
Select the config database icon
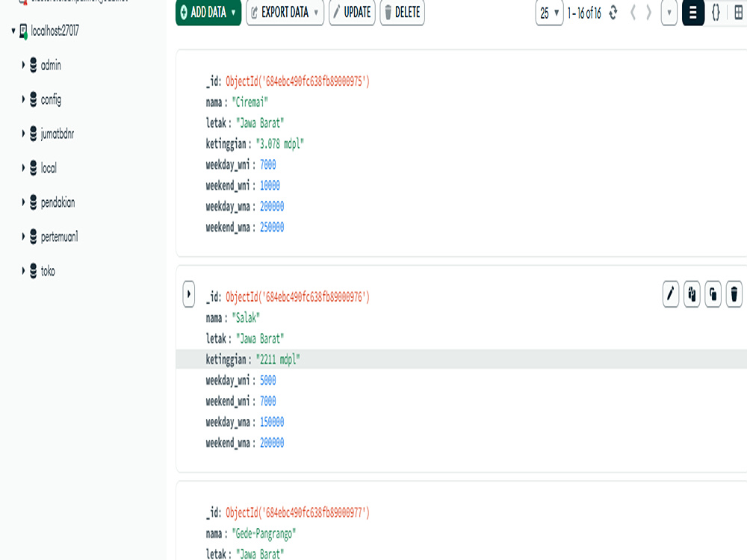coord(34,99)
